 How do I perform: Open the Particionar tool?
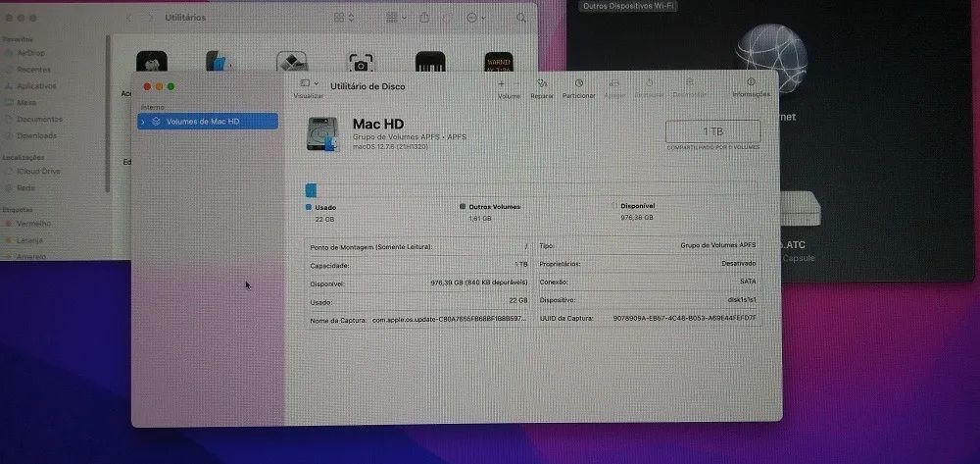(579, 83)
